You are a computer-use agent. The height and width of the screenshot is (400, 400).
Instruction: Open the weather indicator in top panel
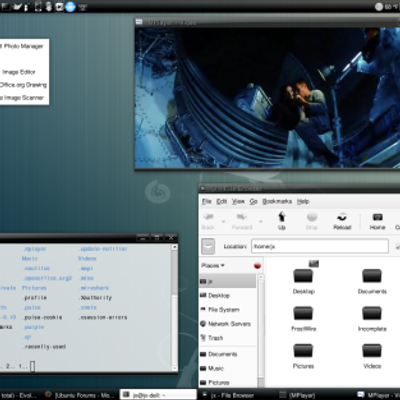(387, 6)
